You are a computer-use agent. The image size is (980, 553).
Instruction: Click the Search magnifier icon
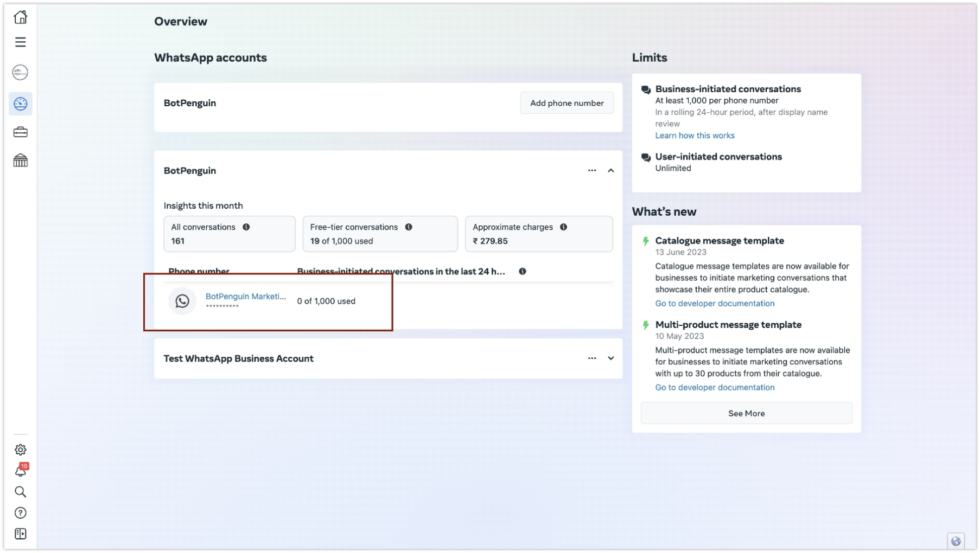(21, 492)
